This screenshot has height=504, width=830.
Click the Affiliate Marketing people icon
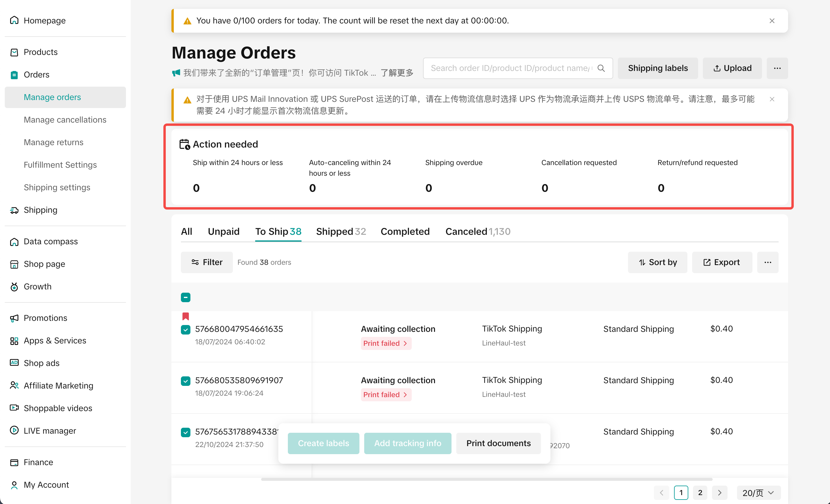click(14, 385)
